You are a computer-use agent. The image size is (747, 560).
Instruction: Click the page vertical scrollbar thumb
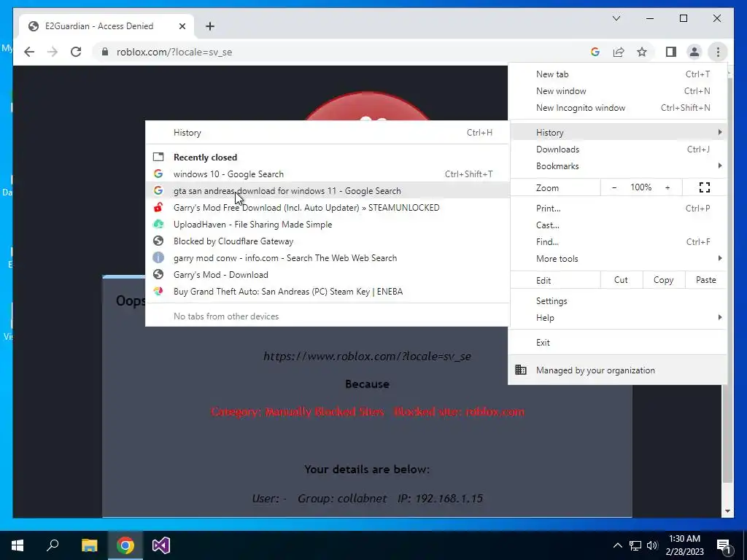click(x=727, y=281)
